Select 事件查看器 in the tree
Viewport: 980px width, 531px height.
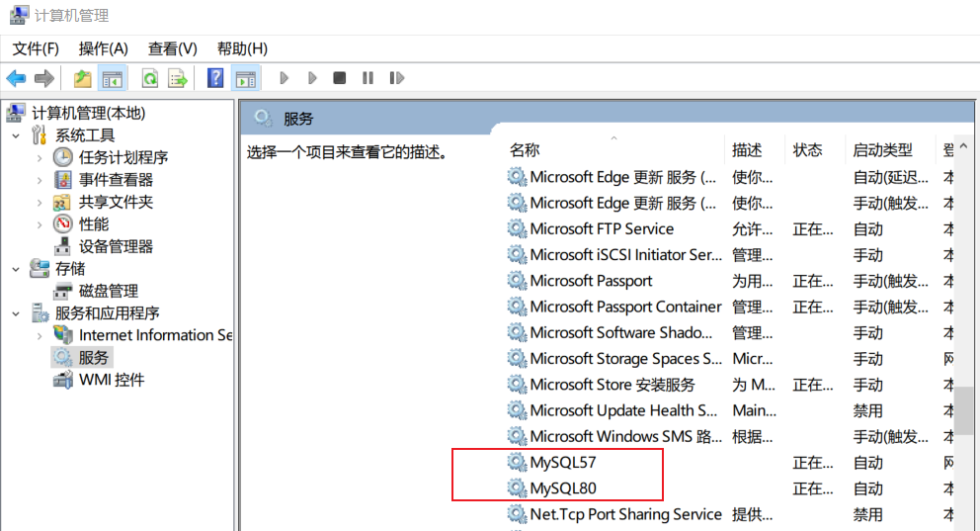[116, 180]
